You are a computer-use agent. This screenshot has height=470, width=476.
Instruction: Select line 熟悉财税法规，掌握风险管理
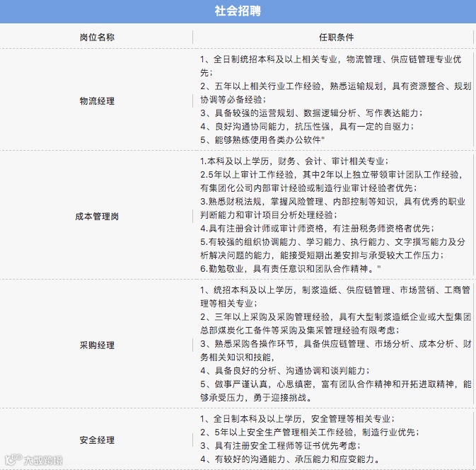(332, 202)
